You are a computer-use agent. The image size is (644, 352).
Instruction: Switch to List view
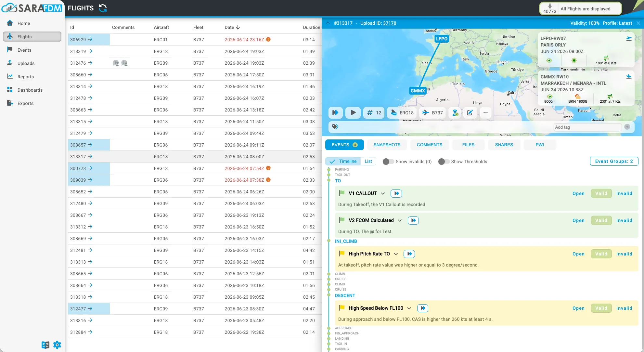click(x=368, y=161)
